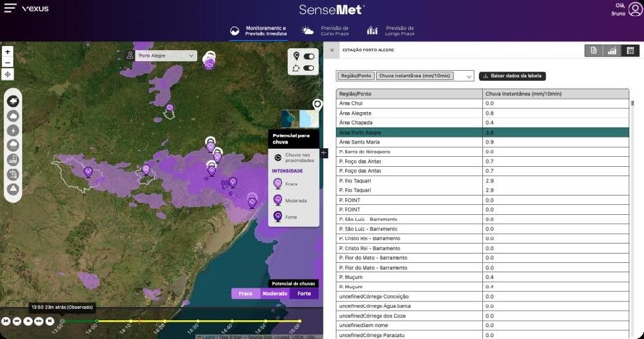This screenshot has height=339, width=644.
Task: Step forward one timeline frame
Action: click(x=39, y=322)
